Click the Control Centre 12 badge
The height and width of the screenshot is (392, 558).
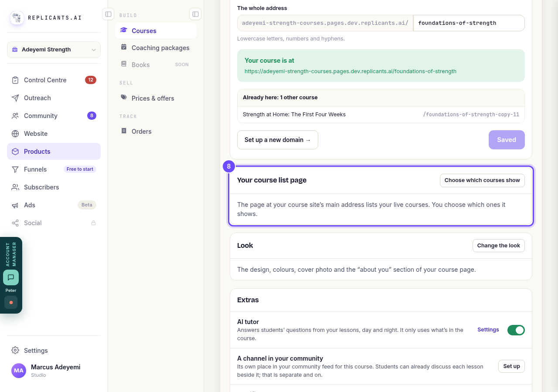91,80
